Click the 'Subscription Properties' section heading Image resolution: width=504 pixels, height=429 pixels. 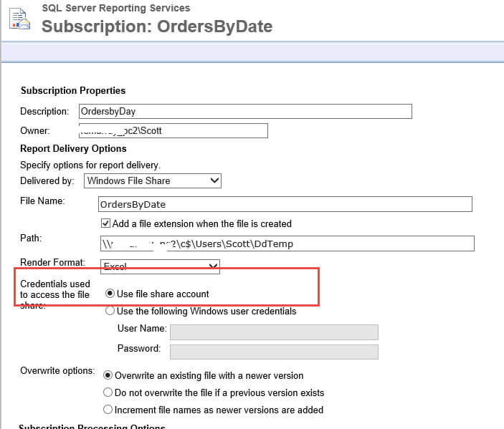pyautogui.click(x=73, y=90)
